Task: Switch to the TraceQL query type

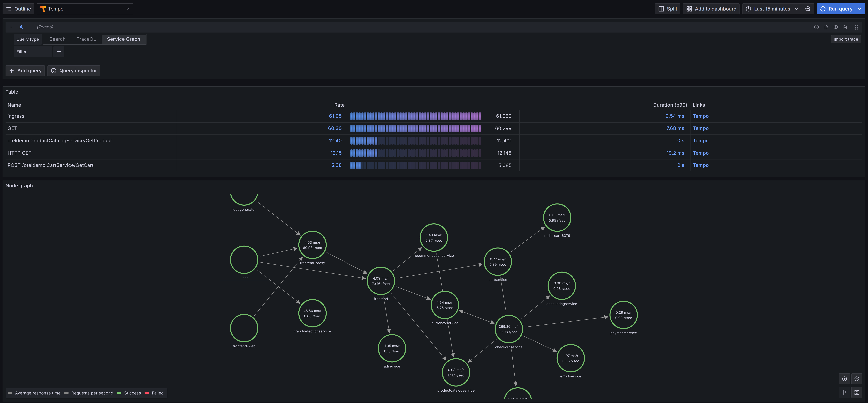Action: tap(86, 39)
